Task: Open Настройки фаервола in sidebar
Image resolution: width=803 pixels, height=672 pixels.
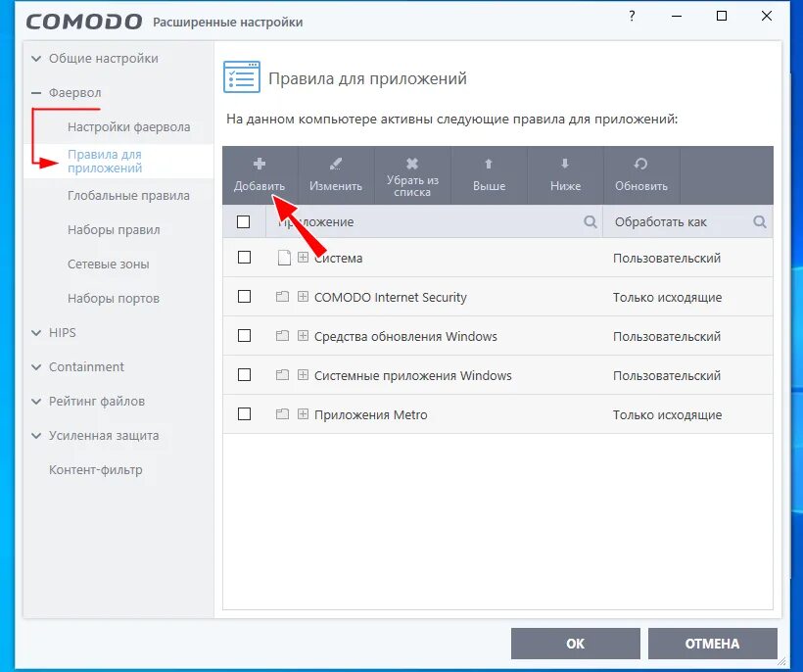Action: pyautogui.click(x=129, y=127)
